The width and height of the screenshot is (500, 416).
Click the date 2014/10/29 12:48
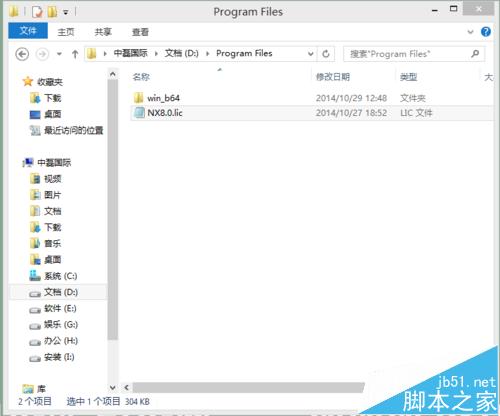click(x=351, y=98)
